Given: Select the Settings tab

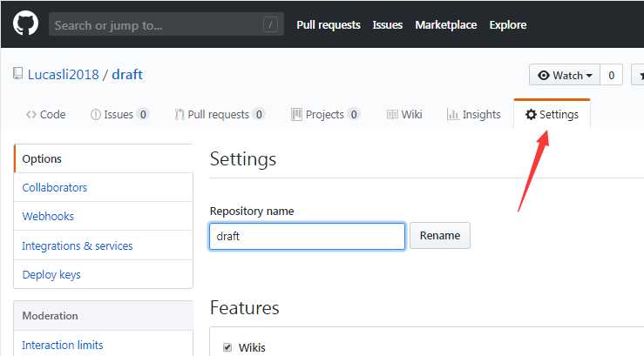Looking at the screenshot, I should pos(552,114).
